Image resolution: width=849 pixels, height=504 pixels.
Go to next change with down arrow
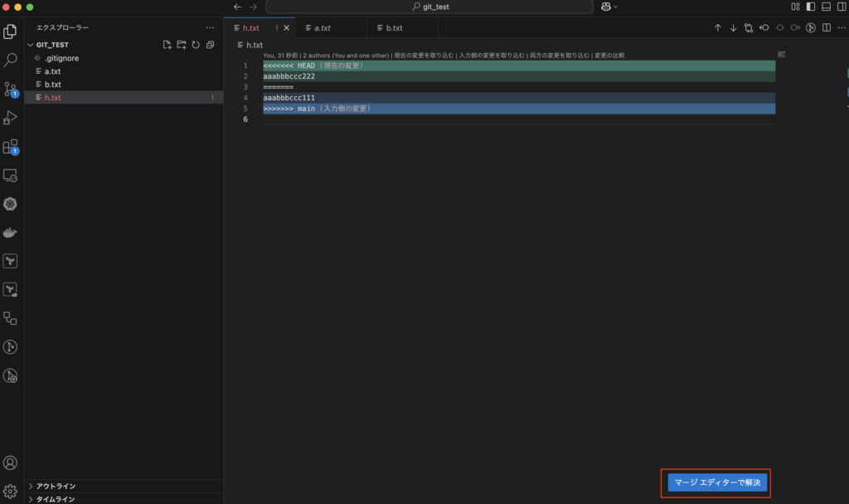(x=733, y=27)
